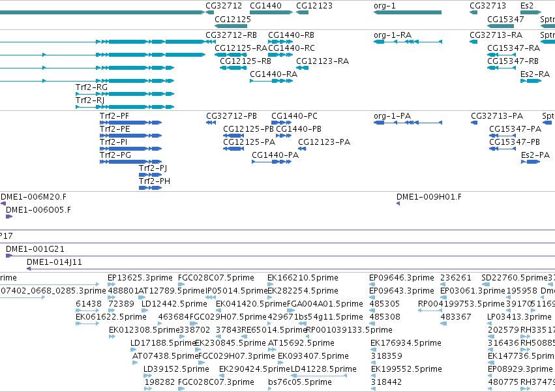Screen dimensions: 555x392
Task: Select the EK041420.5prime EST label
Action: point(251,304)
